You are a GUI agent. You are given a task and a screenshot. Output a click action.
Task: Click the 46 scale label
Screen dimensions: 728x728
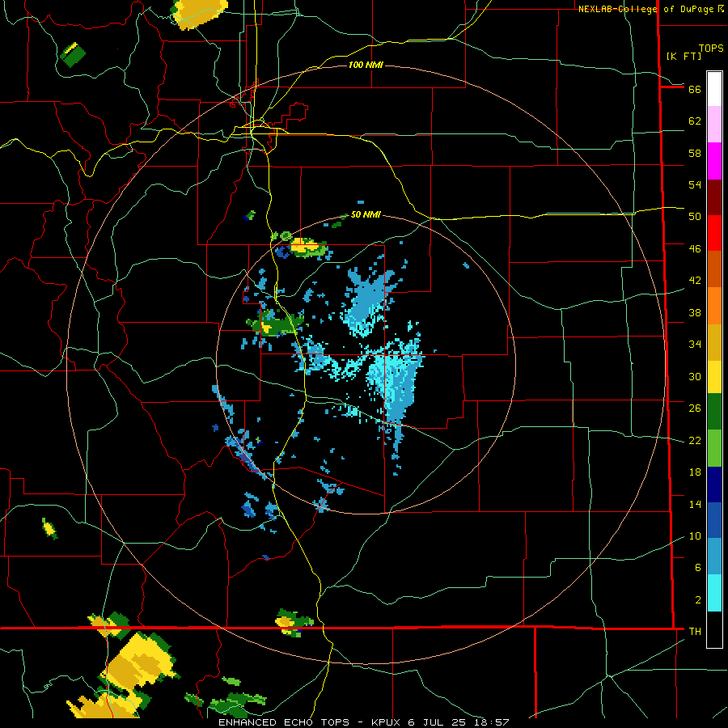tap(695, 249)
